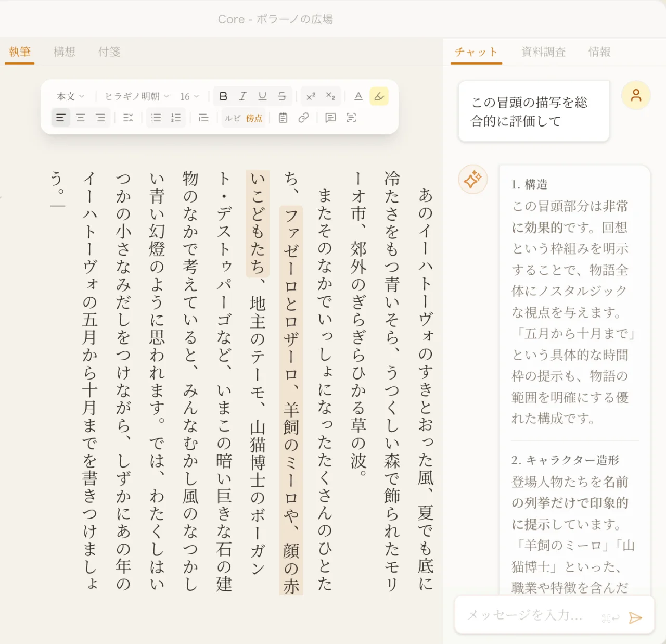The image size is (666, 644).
Task: Toggle strikethrough formatting
Action: point(282,96)
